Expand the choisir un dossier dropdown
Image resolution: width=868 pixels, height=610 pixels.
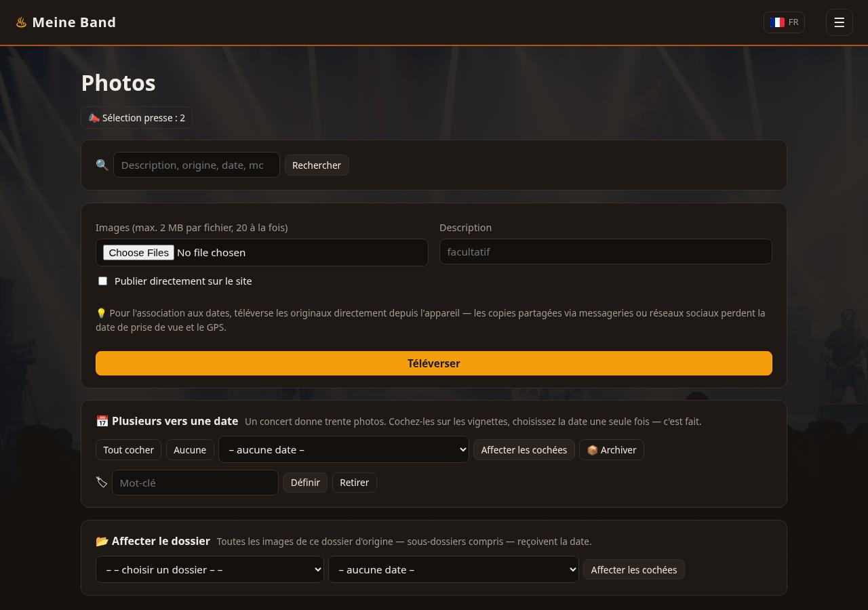(210, 569)
